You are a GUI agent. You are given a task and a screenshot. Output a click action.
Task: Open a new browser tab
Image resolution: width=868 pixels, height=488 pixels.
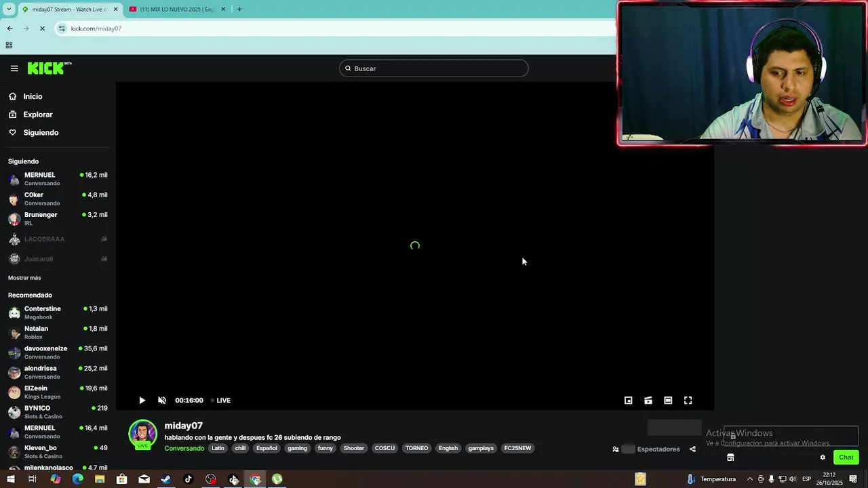(239, 9)
